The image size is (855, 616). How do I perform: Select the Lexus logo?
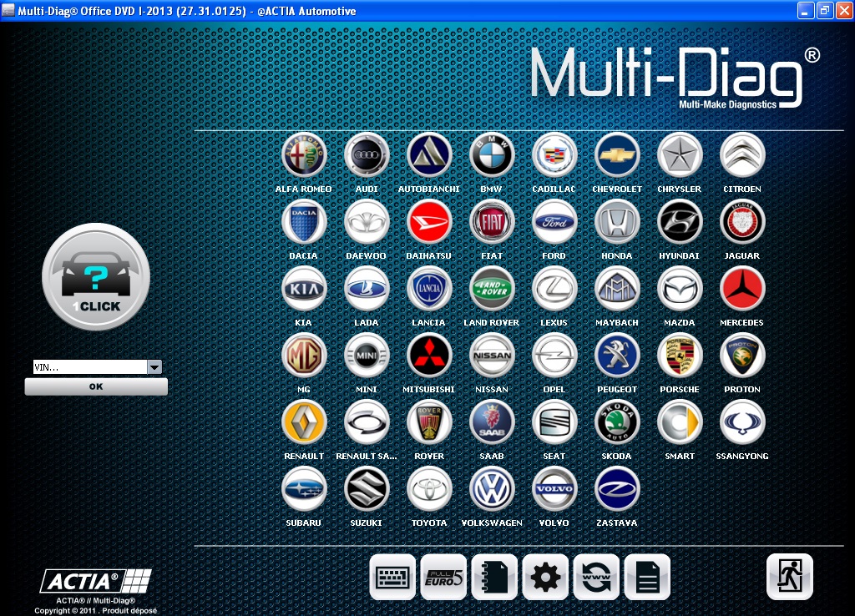coord(554,289)
